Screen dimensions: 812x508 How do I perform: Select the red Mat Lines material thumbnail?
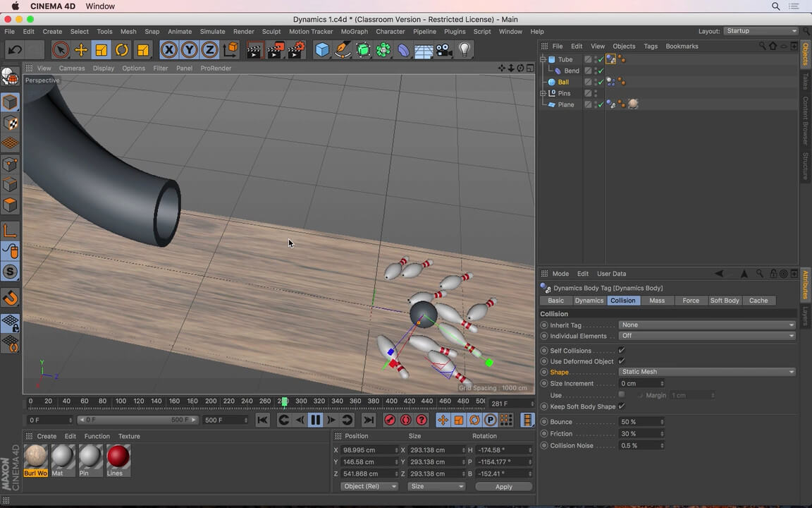(118, 459)
